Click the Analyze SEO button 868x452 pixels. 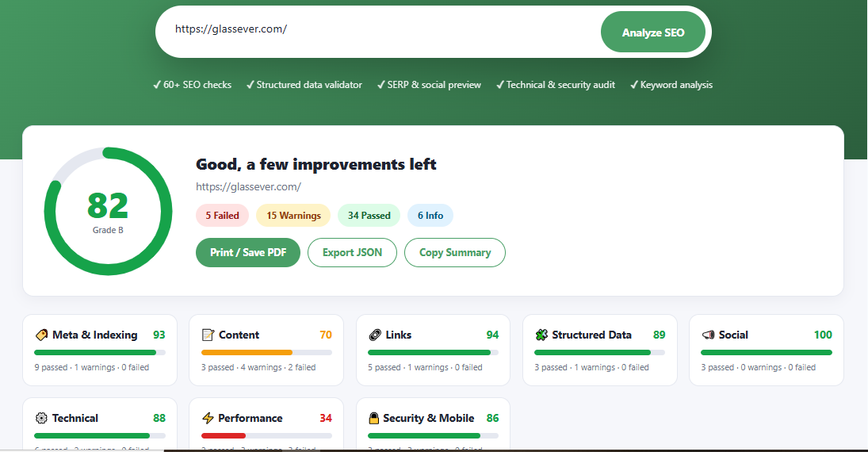(652, 33)
